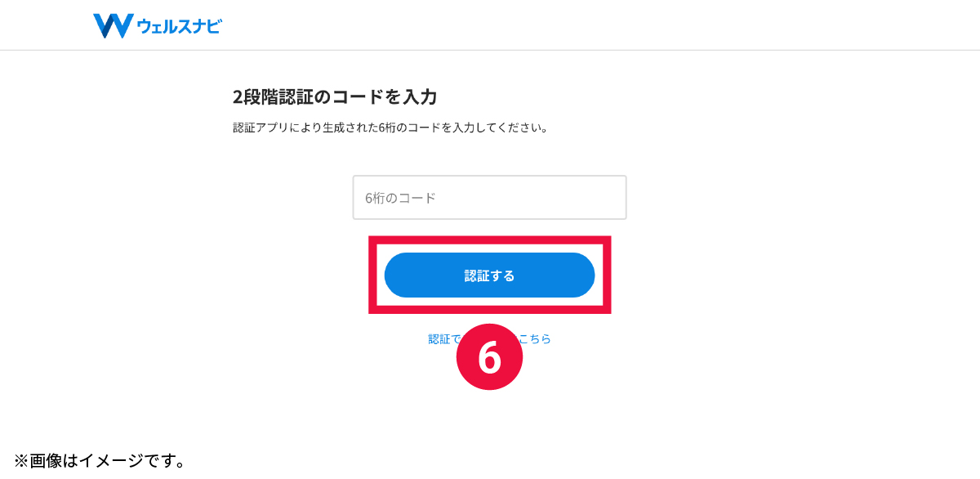Click the blue WealthNavi W logo mark
Screen dimensions: 980x479
coord(113,26)
